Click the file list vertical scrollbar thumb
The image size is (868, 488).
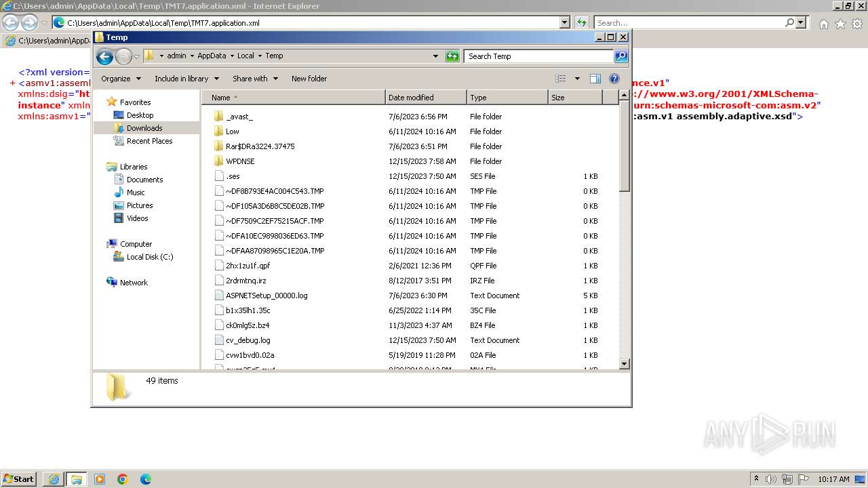(x=625, y=147)
